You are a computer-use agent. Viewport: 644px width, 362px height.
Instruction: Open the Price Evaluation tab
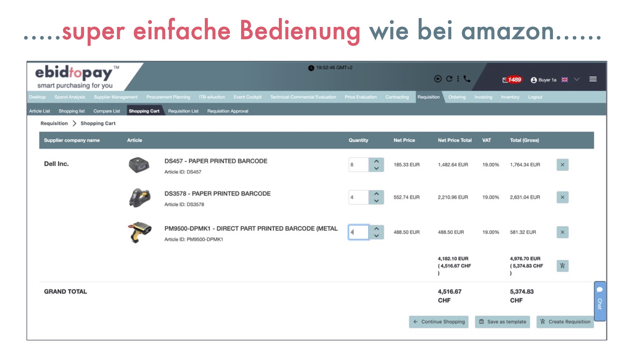(361, 97)
